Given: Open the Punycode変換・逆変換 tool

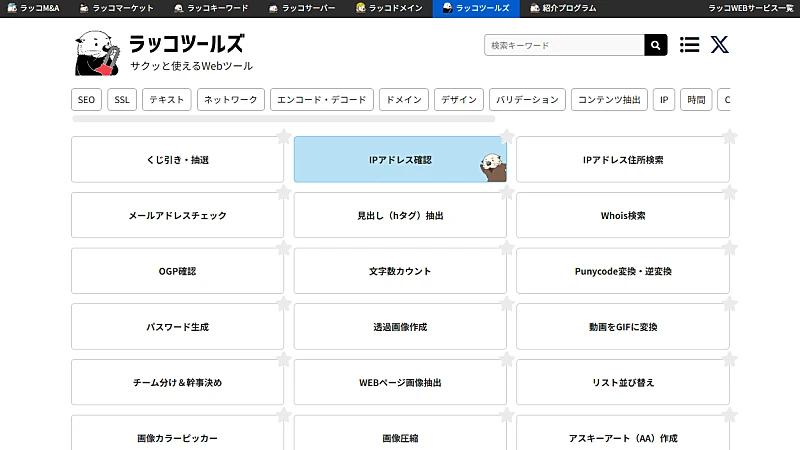Looking at the screenshot, I should click(x=623, y=270).
